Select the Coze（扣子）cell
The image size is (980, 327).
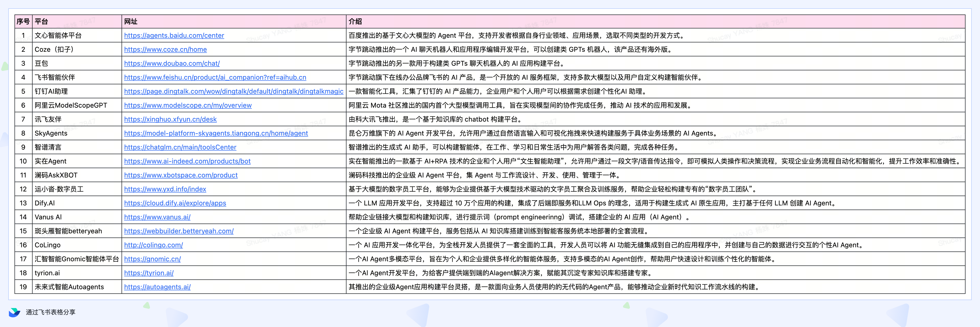tap(77, 49)
